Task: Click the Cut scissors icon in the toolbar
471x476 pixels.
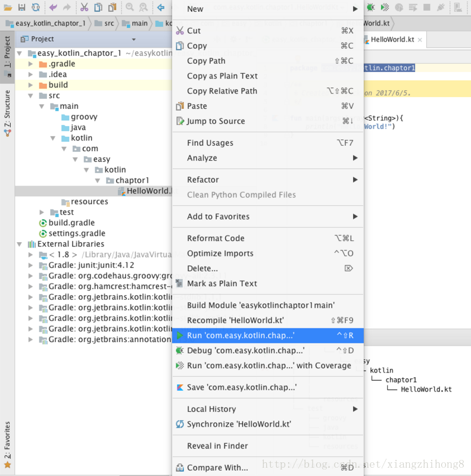Action: [x=84, y=7]
